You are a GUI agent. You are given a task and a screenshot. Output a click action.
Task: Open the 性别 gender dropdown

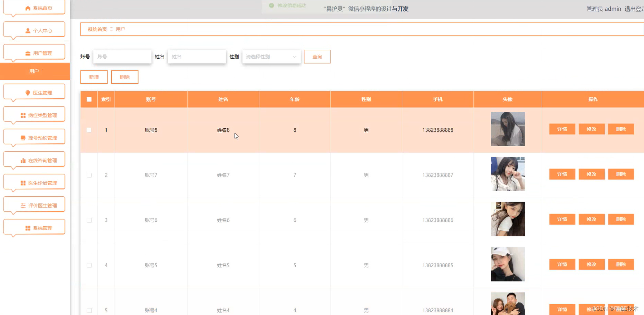pos(271,56)
